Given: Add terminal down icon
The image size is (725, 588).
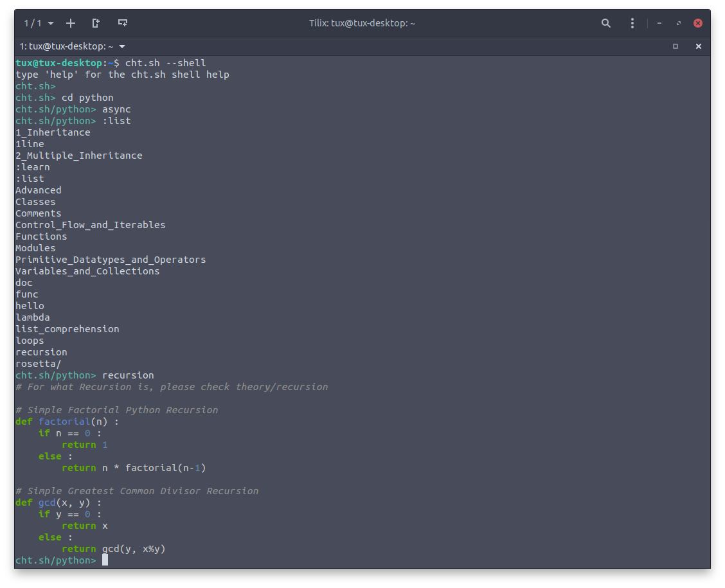Looking at the screenshot, I should (122, 23).
